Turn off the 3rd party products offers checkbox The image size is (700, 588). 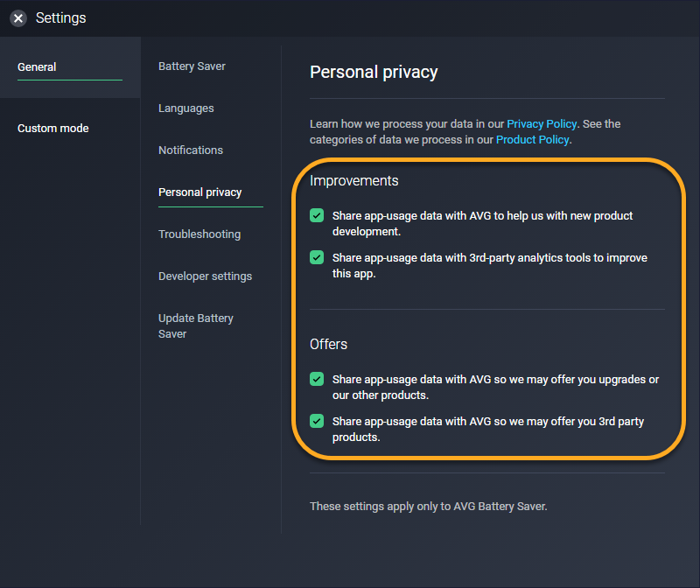317,422
